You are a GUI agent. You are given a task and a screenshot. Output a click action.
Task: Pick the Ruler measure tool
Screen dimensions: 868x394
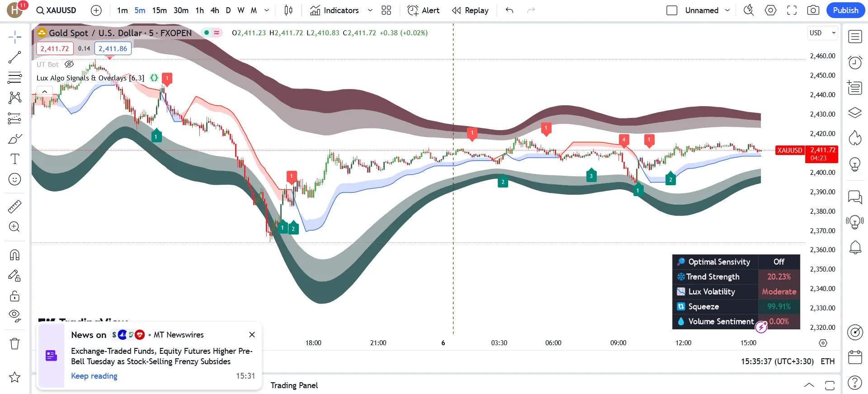14,207
